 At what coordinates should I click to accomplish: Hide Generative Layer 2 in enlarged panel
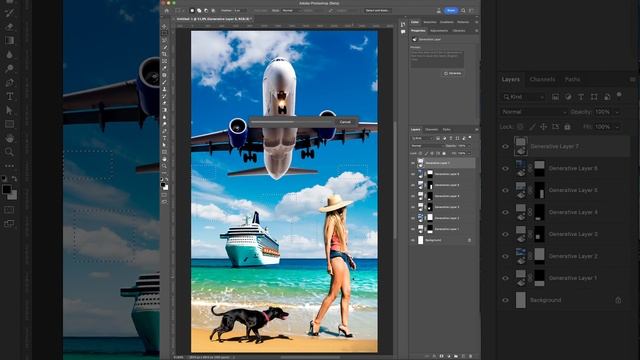point(505,256)
